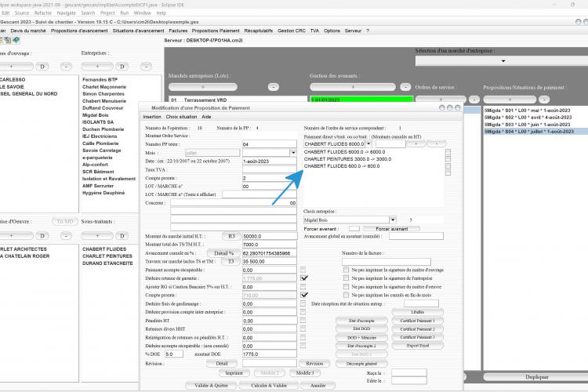Image resolution: width=588 pixels, height=392 pixels.
Task: Click the Forcer avenant button
Action: [x=391, y=228]
